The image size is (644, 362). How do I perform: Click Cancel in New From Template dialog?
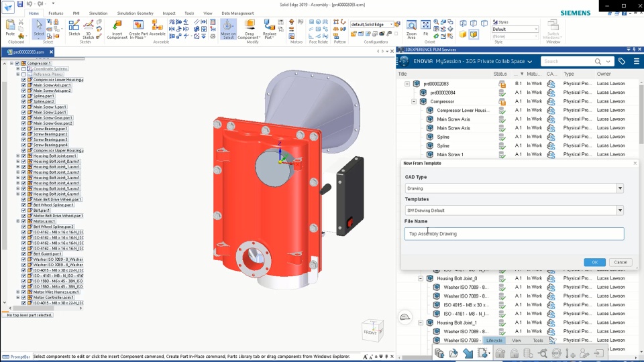click(620, 262)
